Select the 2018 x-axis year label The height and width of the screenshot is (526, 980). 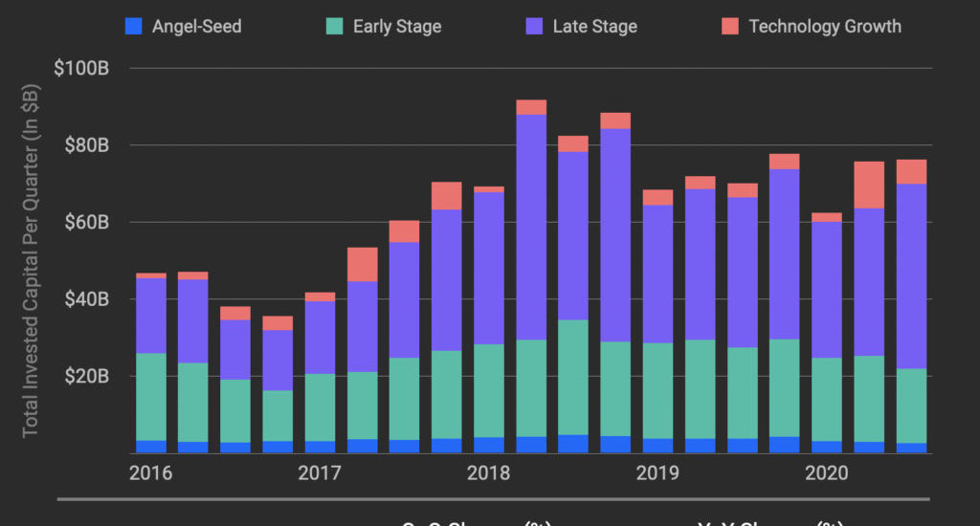click(488, 472)
